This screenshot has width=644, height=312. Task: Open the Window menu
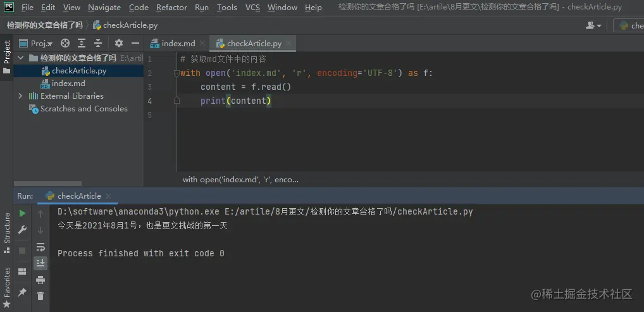coord(282,8)
